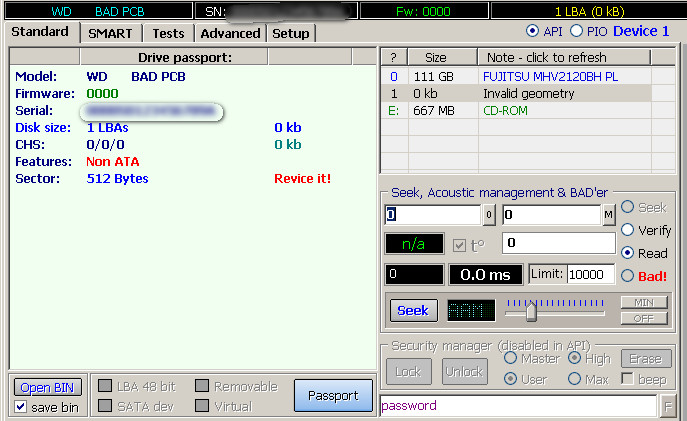Click the Limit 10000 input field

coord(591,275)
